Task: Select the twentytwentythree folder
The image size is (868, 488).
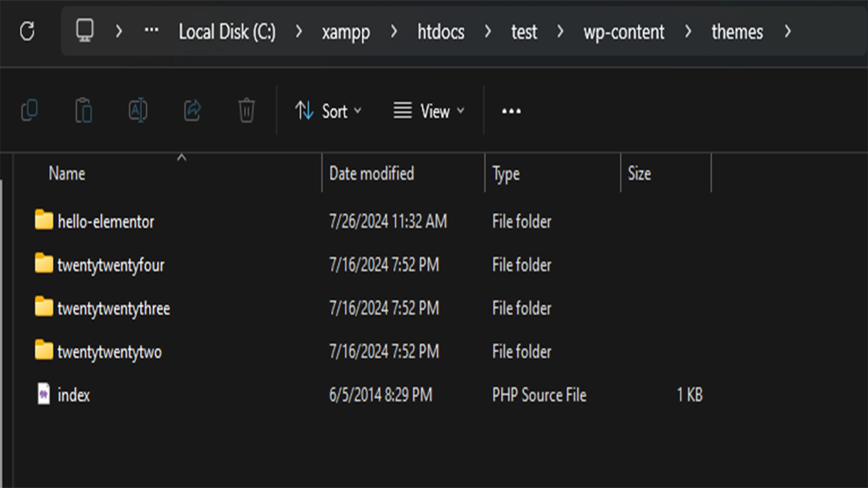Action: (x=113, y=309)
